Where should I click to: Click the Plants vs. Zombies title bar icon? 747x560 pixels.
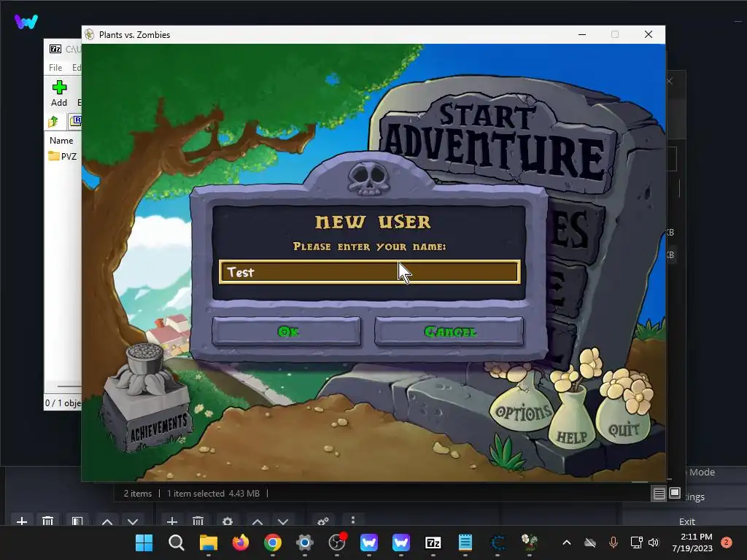click(x=90, y=35)
